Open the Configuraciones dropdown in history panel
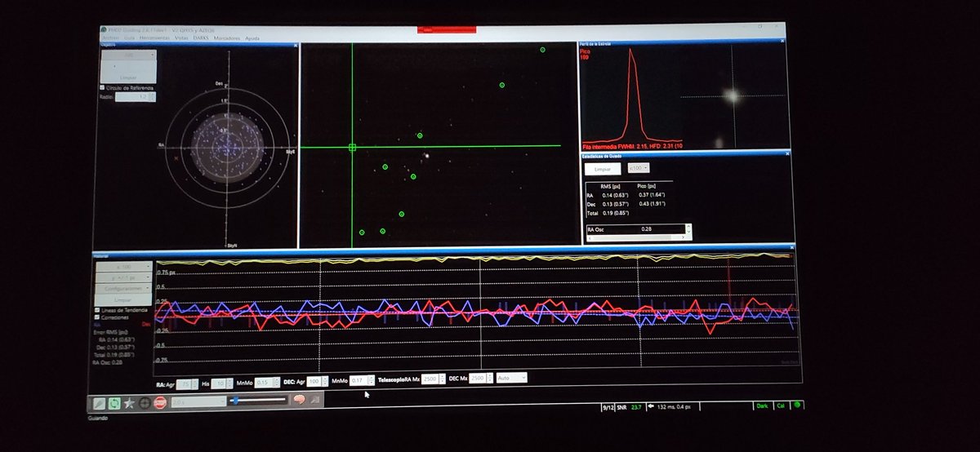980x452 pixels. click(123, 288)
